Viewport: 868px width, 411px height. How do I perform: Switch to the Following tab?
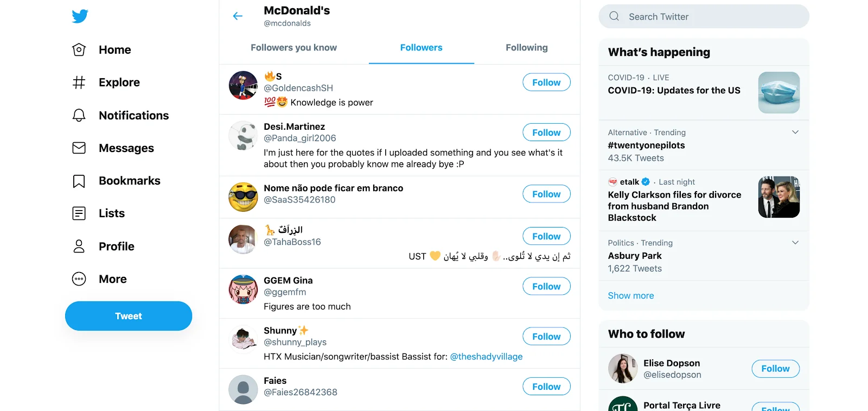point(526,48)
